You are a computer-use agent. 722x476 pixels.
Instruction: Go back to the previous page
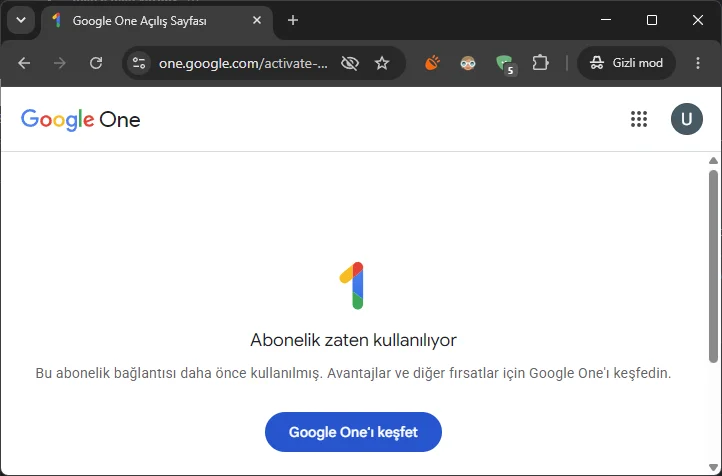point(24,63)
